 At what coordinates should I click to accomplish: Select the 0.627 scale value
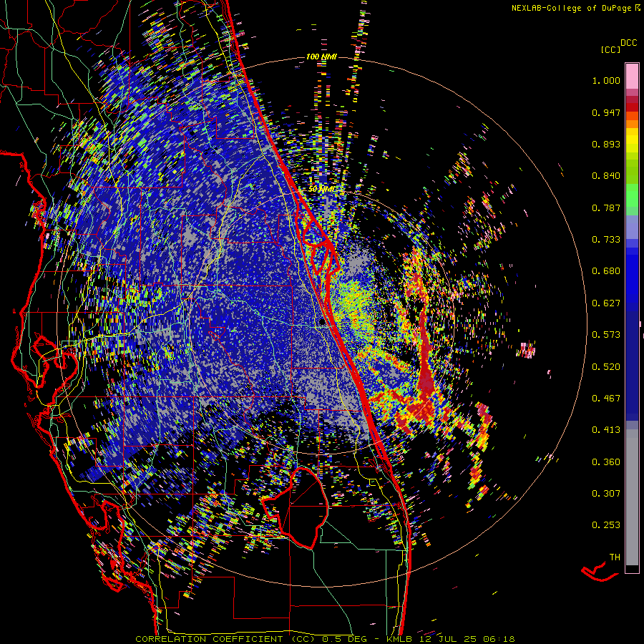(x=606, y=303)
